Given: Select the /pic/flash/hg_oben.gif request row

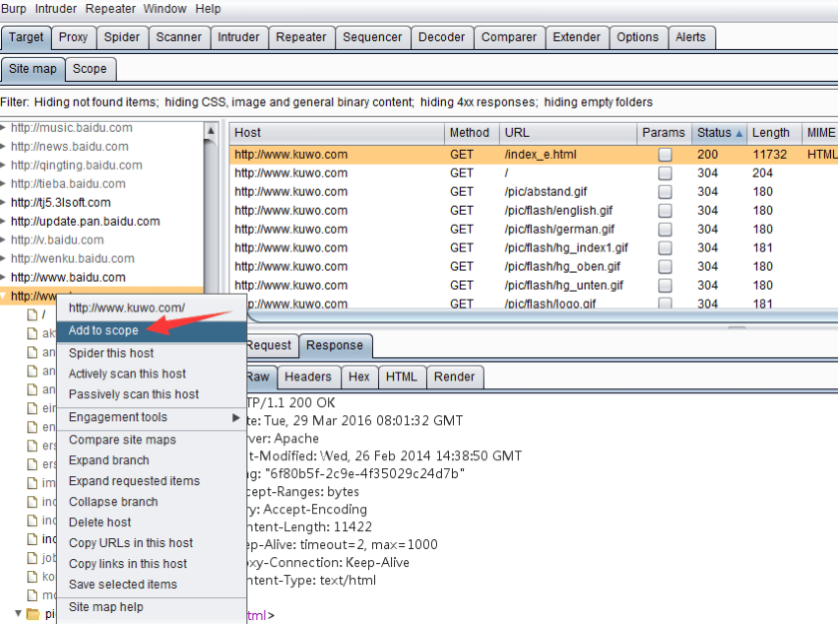Looking at the screenshot, I should pyautogui.click(x=534, y=267).
